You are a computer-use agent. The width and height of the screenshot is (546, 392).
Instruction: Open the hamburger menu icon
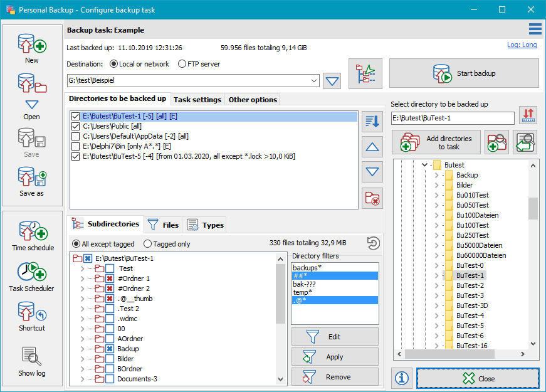535,29
